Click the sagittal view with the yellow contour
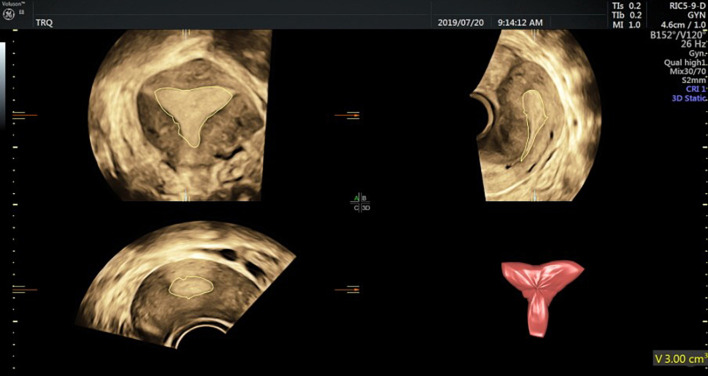Image resolution: width=708 pixels, height=376 pixels. [x=536, y=115]
